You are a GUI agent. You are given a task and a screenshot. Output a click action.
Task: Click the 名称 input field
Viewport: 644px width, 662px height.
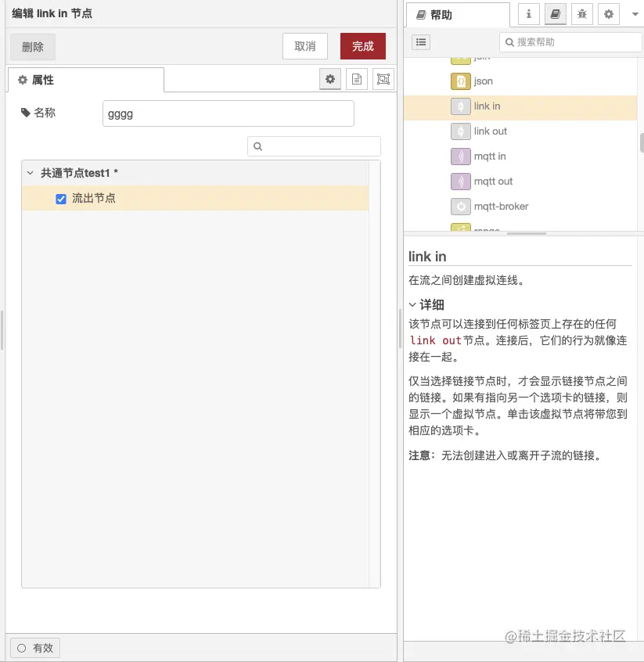pos(228,113)
